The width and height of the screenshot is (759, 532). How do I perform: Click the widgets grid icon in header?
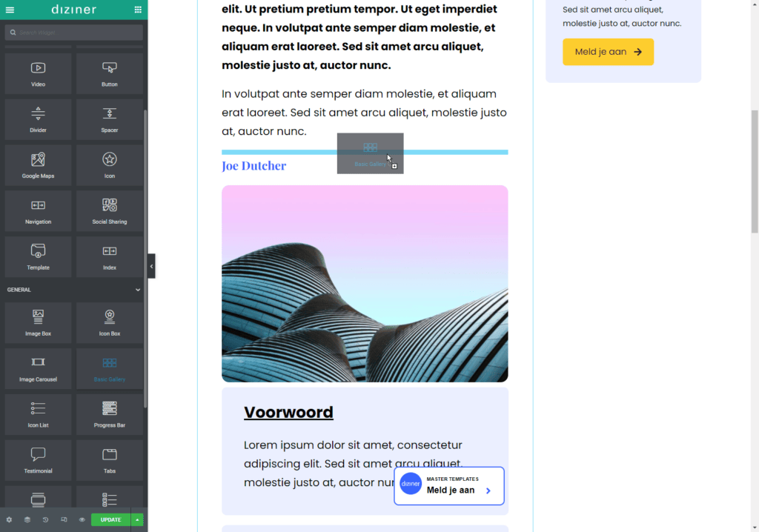(138, 10)
